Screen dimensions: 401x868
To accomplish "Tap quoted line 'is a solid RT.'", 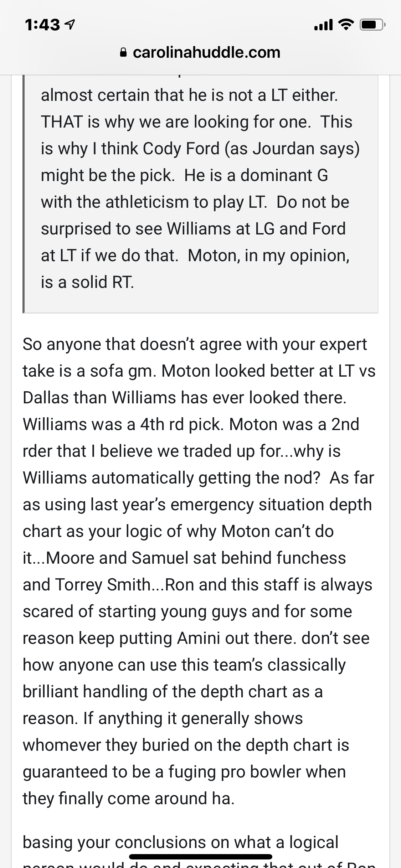I will [x=88, y=282].
